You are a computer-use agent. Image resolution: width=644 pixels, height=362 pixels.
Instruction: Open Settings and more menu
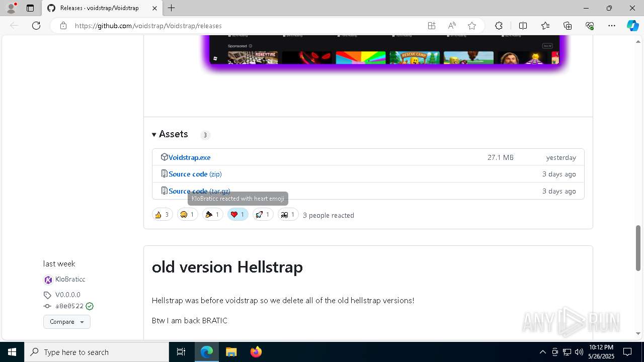tap(612, 26)
